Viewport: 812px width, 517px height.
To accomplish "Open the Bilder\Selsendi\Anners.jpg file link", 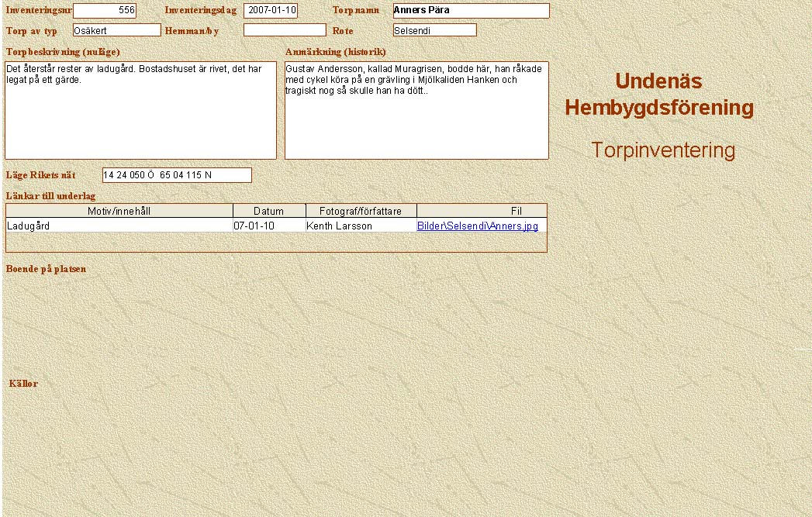I will pos(477,226).
